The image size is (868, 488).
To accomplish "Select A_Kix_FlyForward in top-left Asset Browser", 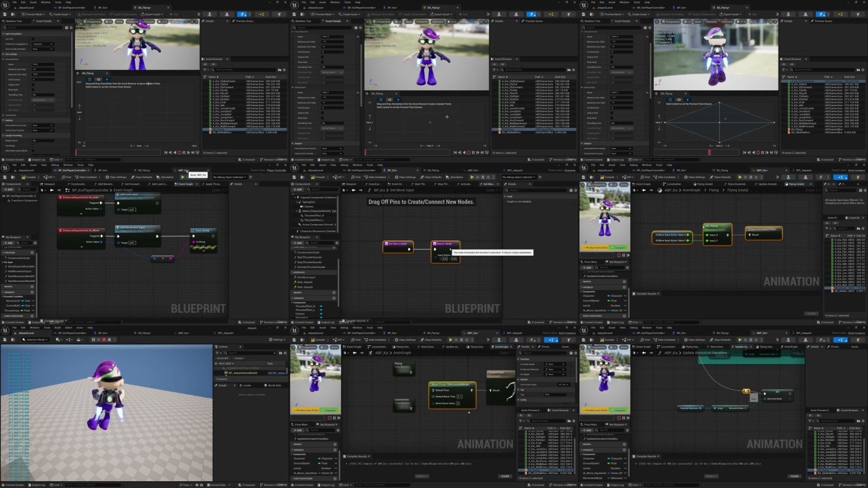I will (x=244, y=87).
